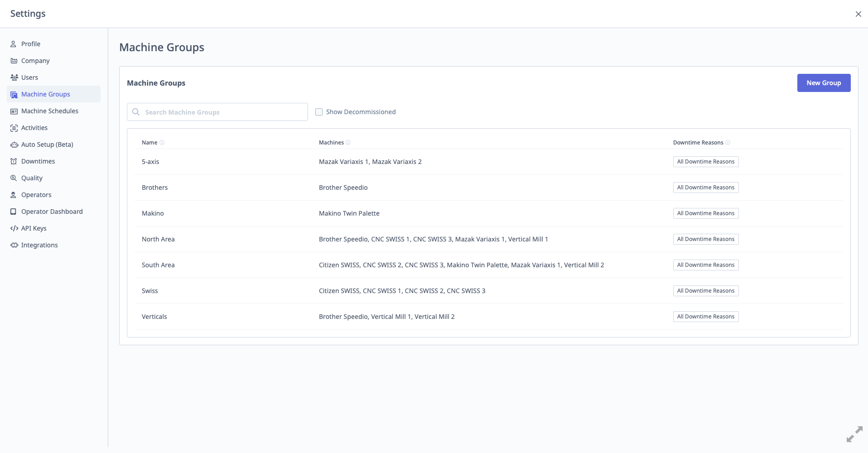Image resolution: width=868 pixels, height=453 pixels.
Task: Enable the Show Decommissioned checkbox
Action: tap(319, 111)
